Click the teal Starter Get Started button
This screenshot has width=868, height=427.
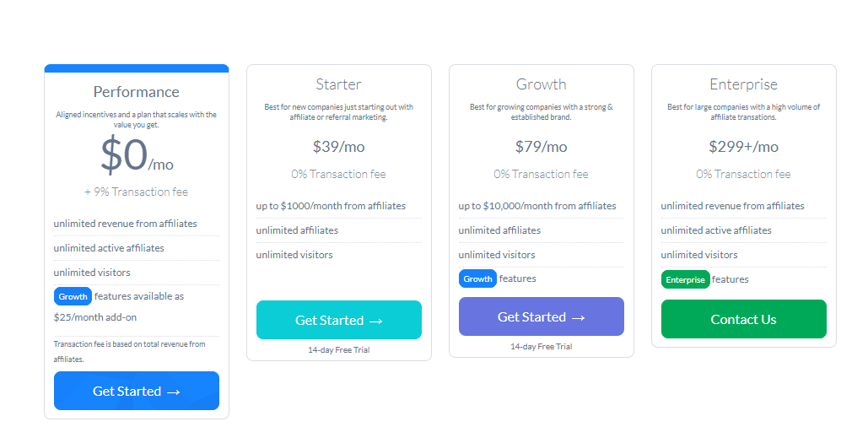tap(338, 320)
